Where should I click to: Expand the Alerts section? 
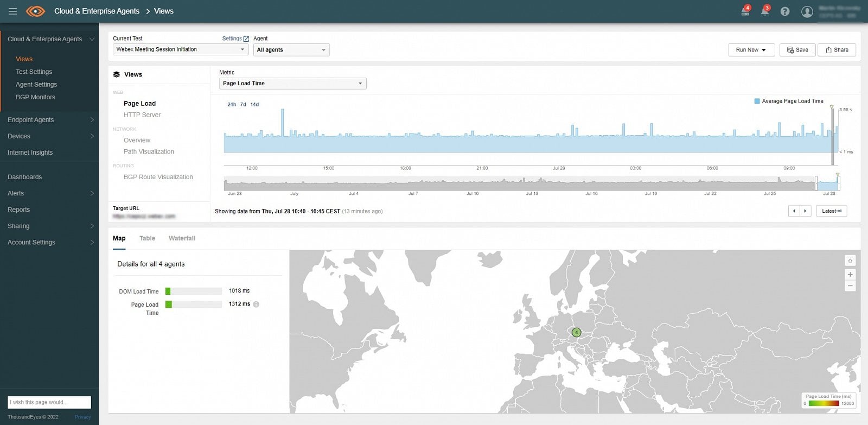coord(92,193)
